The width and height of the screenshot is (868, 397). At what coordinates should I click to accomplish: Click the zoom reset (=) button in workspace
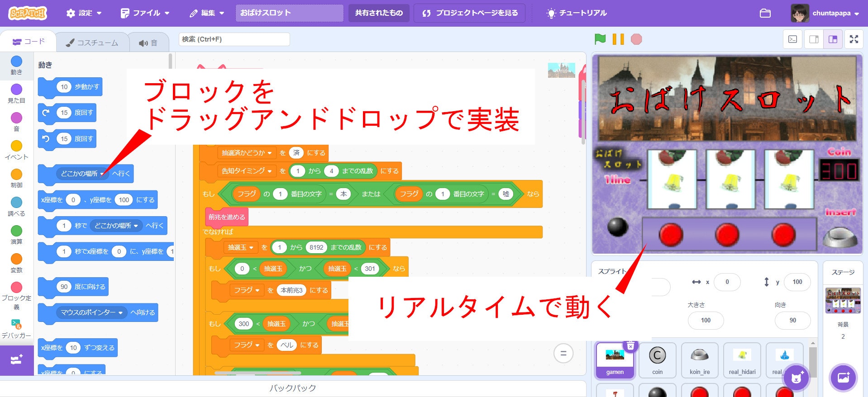tap(563, 353)
